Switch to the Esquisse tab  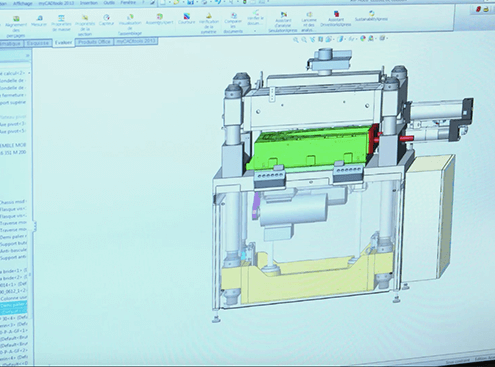tap(38, 43)
